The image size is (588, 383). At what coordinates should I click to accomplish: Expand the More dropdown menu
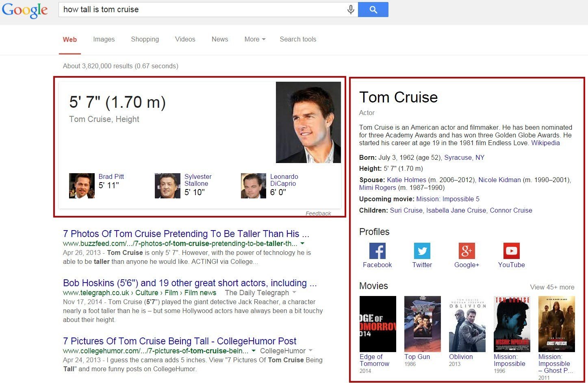pyautogui.click(x=255, y=39)
